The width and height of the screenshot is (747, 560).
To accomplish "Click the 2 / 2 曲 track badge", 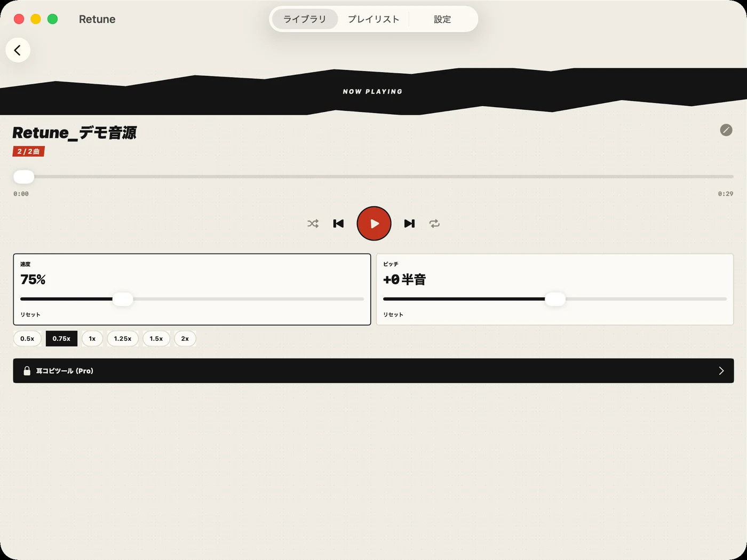I will coord(29,151).
